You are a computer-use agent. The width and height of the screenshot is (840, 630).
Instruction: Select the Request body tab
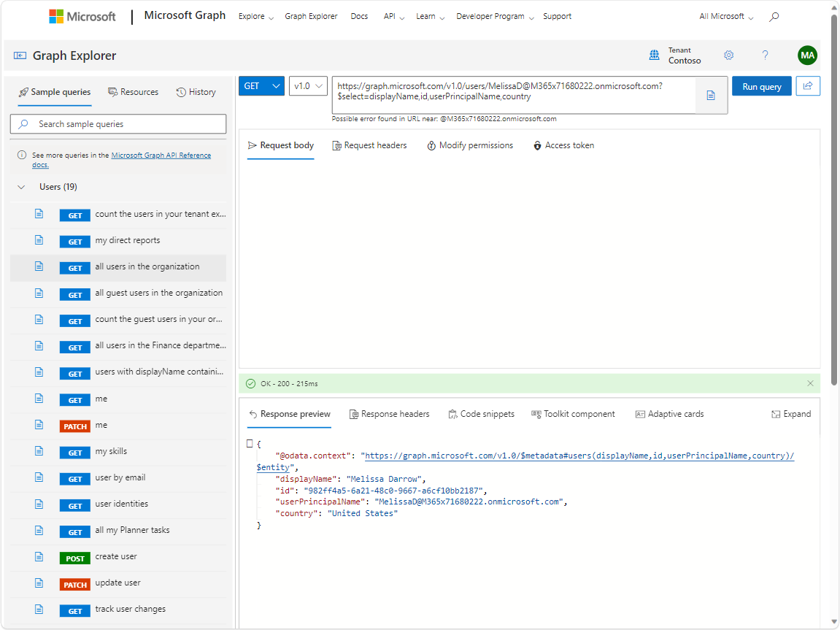[x=281, y=145]
